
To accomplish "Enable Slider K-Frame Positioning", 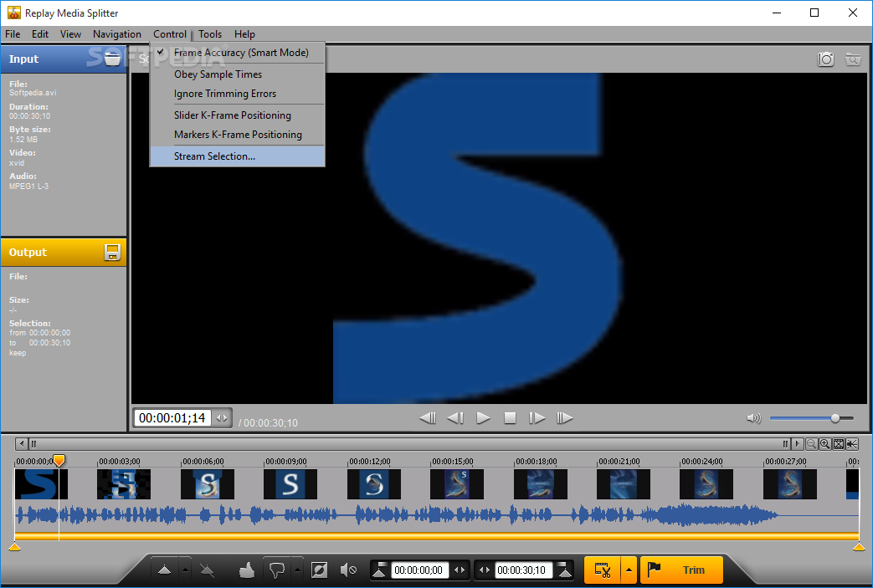I will (238, 115).
